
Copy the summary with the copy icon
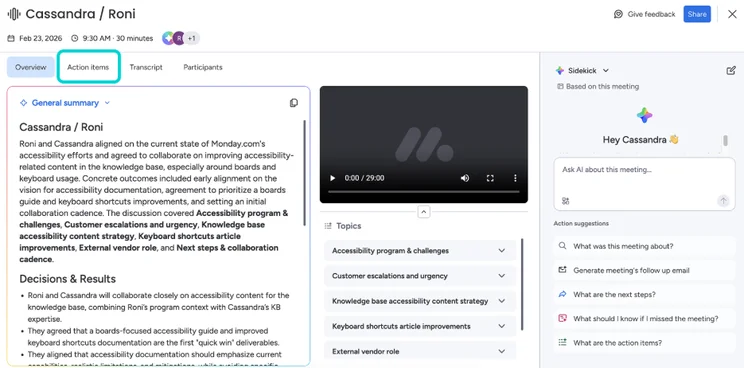click(x=294, y=103)
